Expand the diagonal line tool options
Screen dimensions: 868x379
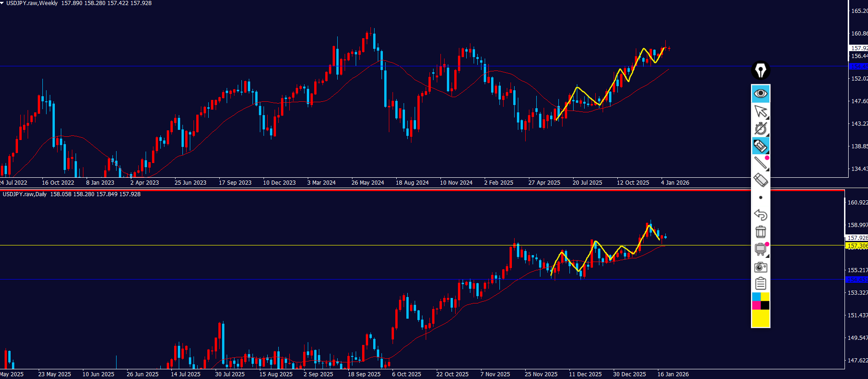(760, 163)
